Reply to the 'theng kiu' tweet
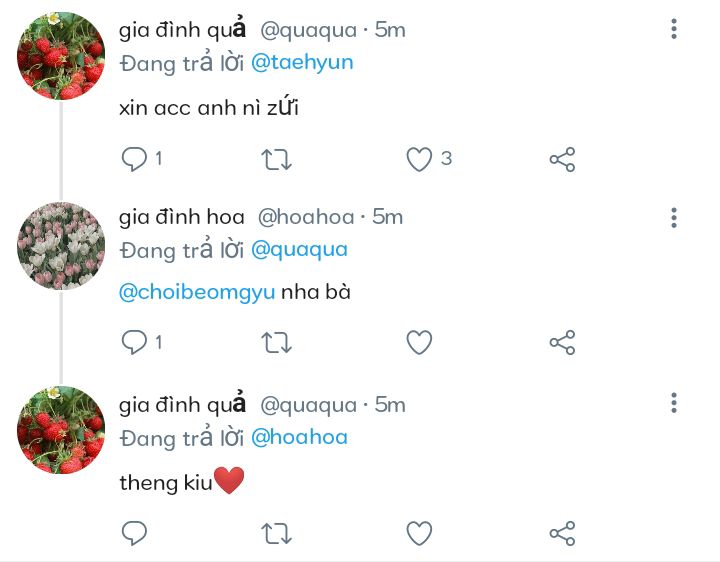 (x=134, y=533)
